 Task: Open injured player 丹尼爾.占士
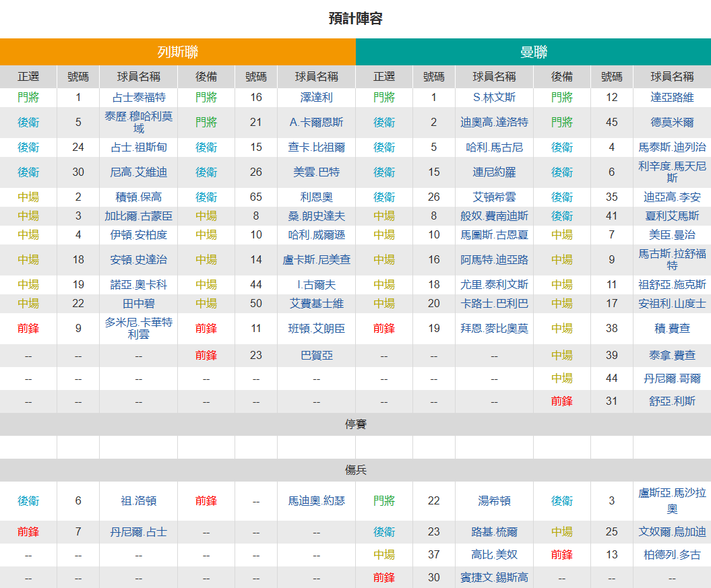[x=138, y=532]
